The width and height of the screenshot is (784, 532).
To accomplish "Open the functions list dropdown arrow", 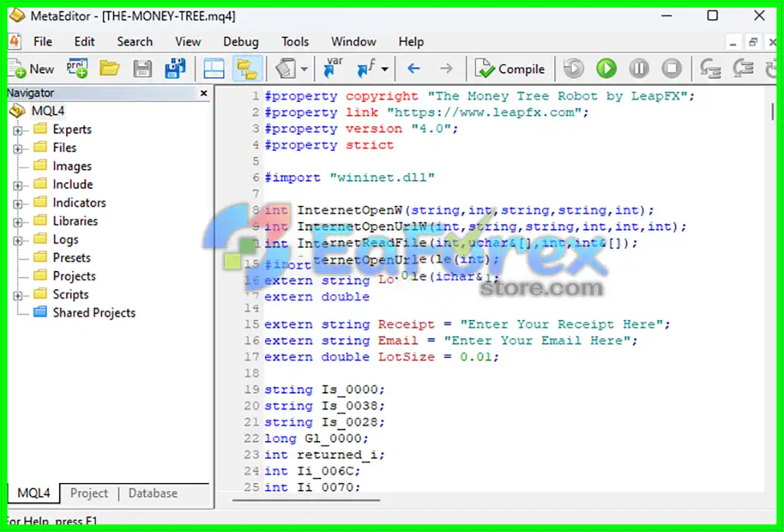I will tap(384, 69).
